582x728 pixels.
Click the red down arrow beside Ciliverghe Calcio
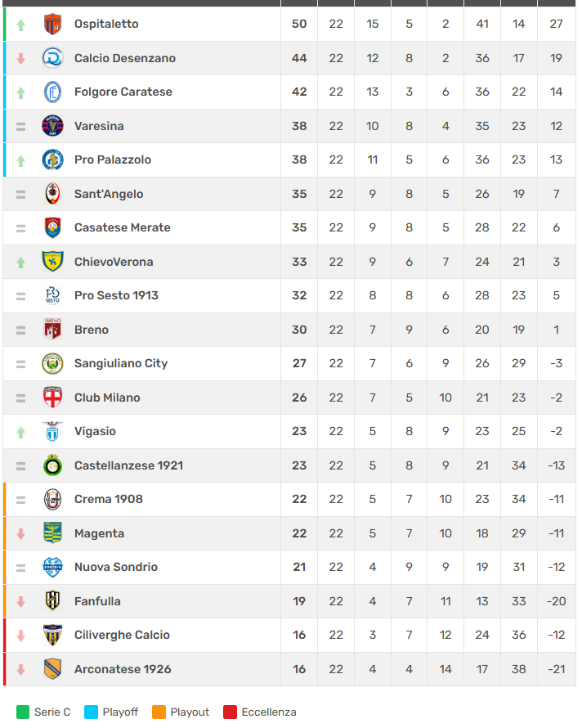point(21,636)
